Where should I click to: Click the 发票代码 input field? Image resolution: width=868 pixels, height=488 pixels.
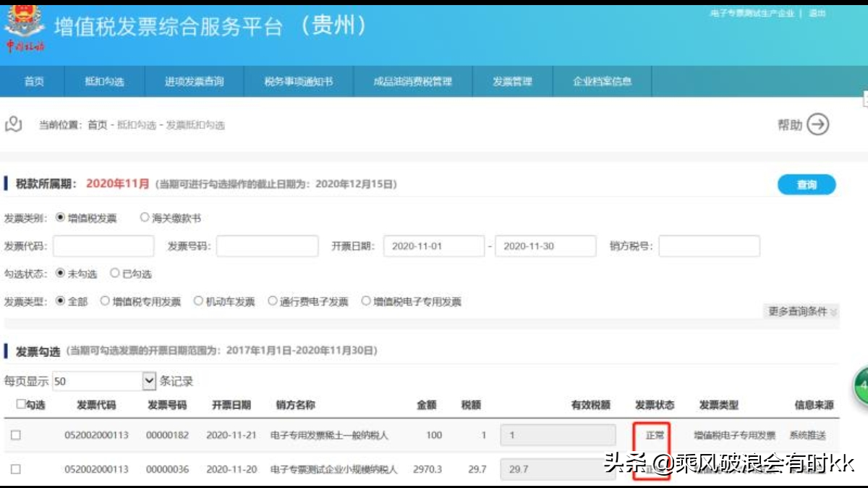[x=103, y=246]
